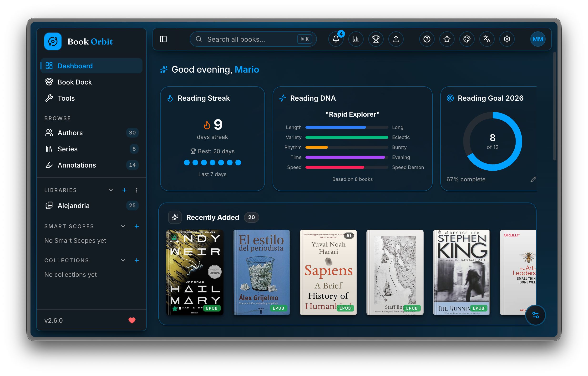Add a new library with plus icon
This screenshot has height=376, width=588.
(x=124, y=190)
